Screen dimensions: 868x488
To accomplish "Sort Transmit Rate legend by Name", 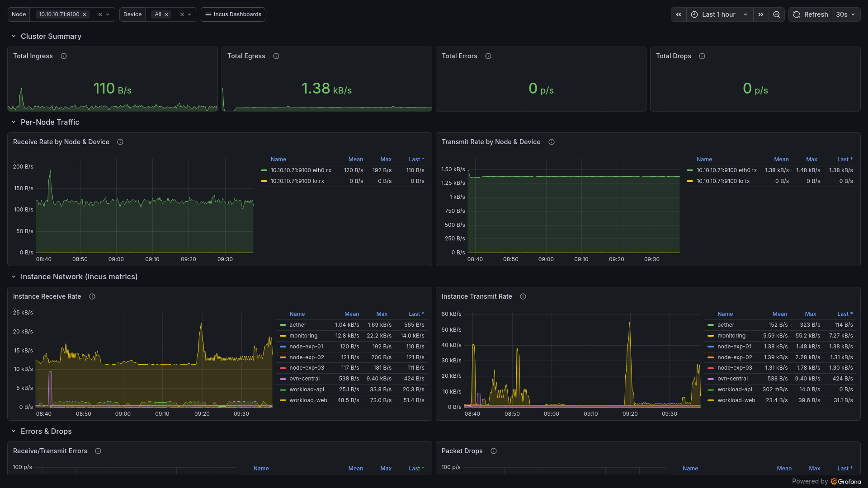I will tap(704, 160).
